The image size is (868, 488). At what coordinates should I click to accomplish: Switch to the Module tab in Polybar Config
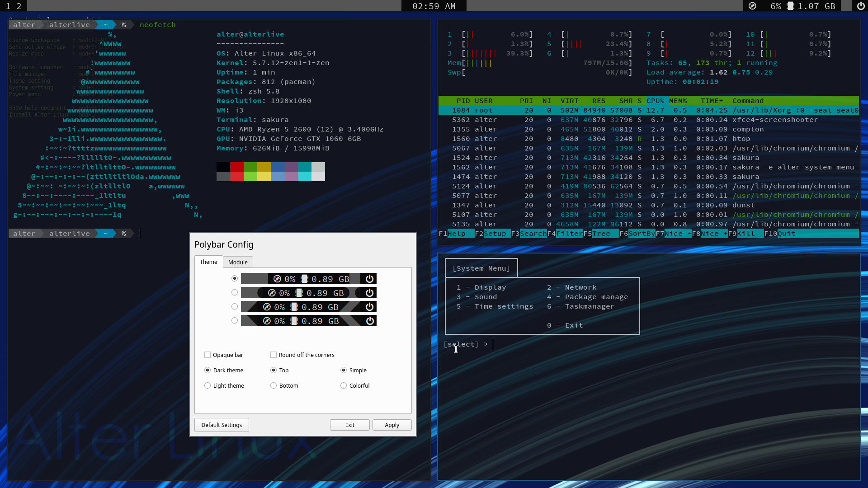238,262
